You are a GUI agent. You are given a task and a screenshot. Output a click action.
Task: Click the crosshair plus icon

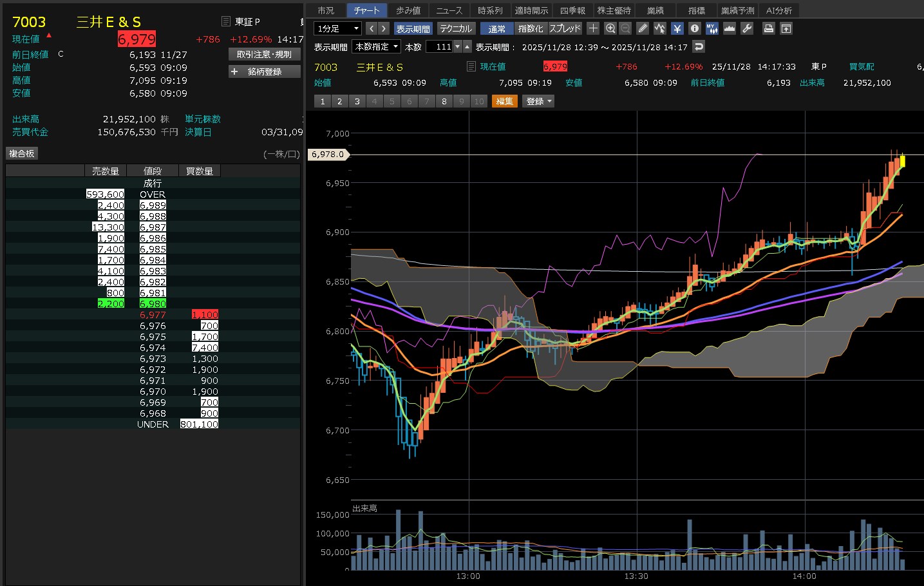pos(593,28)
